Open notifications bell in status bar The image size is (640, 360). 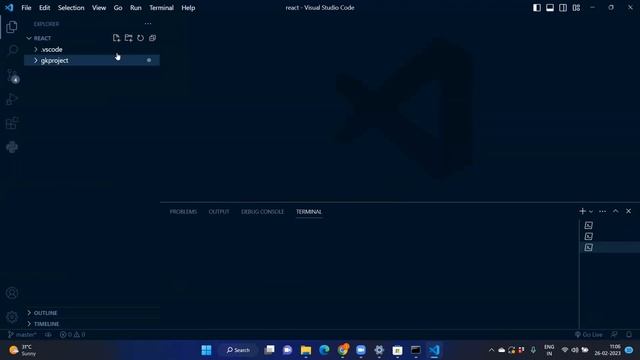(x=629, y=335)
